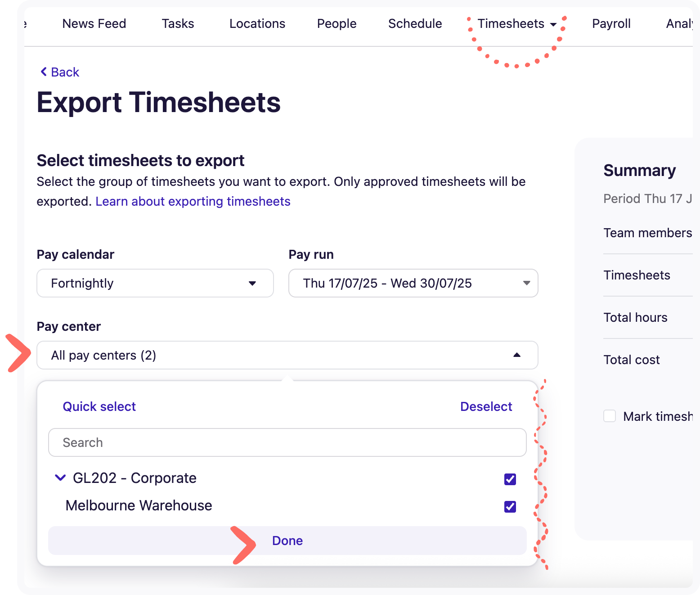Click the Quick select link

[x=99, y=406]
